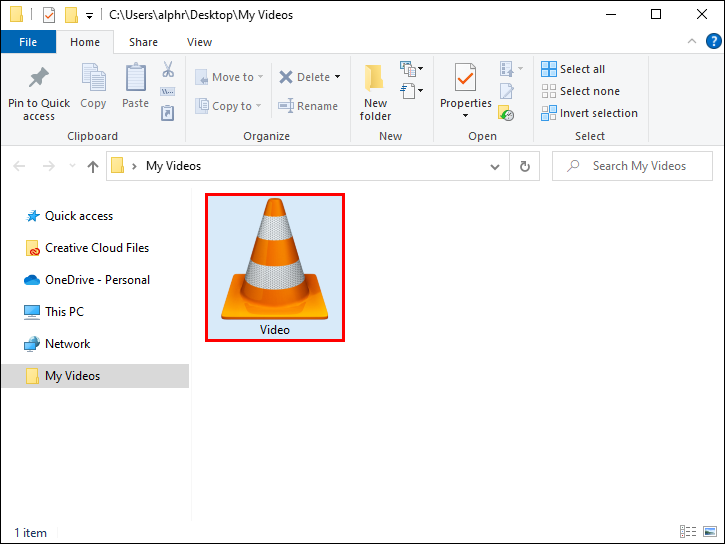
Task: Click the Rename button
Action: [308, 106]
